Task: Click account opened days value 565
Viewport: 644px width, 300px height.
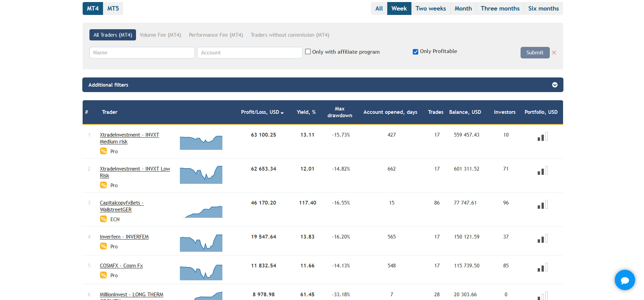Action: pyautogui.click(x=392, y=237)
